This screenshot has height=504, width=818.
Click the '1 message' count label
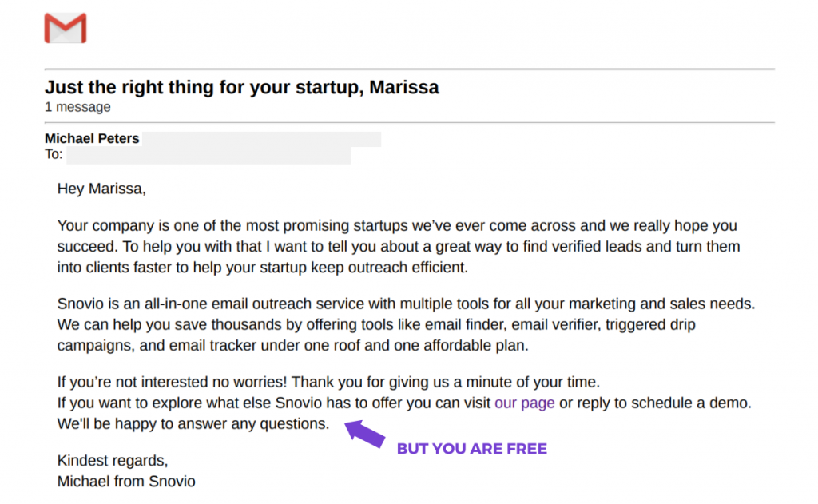coord(77,107)
